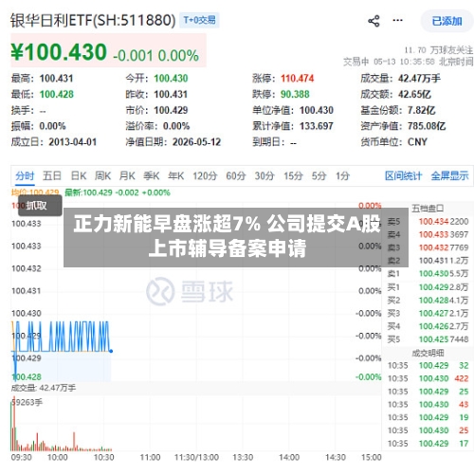Choose the 1分 interval tab

coord(342,175)
